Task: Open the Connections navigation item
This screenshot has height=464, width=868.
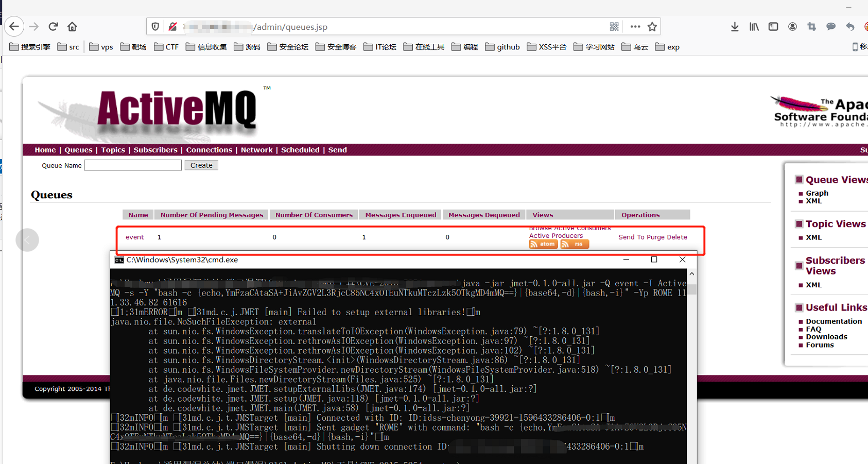Action: [209, 150]
